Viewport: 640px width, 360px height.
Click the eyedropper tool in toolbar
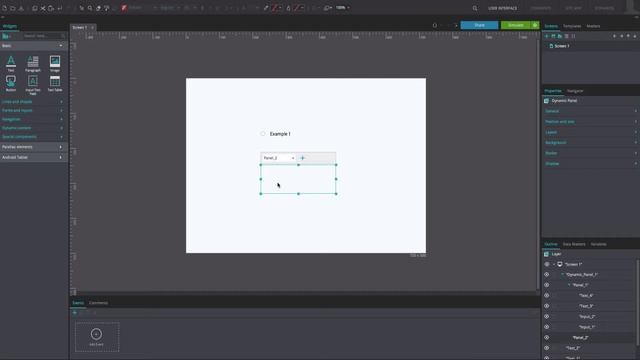(x=266, y=8)
